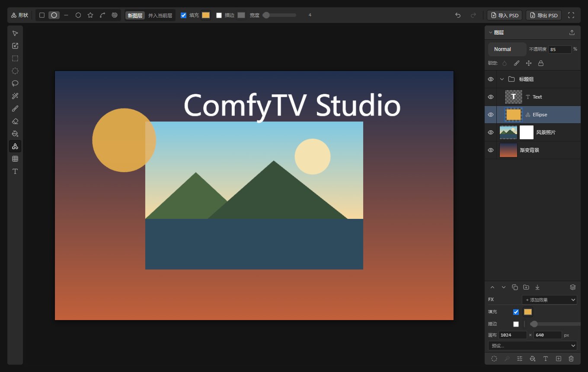Collapse the 标题组 group chevron
Image resolution: width=588 pixels, height=372 pixels.
pos(502,79)
